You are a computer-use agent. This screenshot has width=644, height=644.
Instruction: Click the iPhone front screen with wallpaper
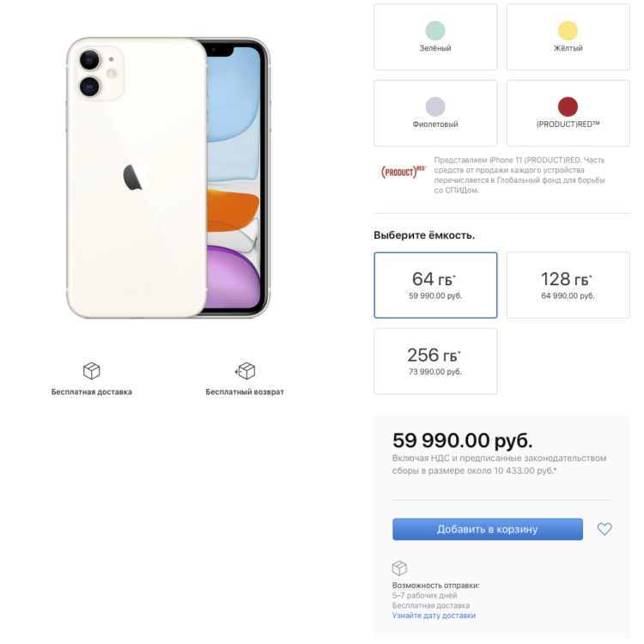(234, 177)
